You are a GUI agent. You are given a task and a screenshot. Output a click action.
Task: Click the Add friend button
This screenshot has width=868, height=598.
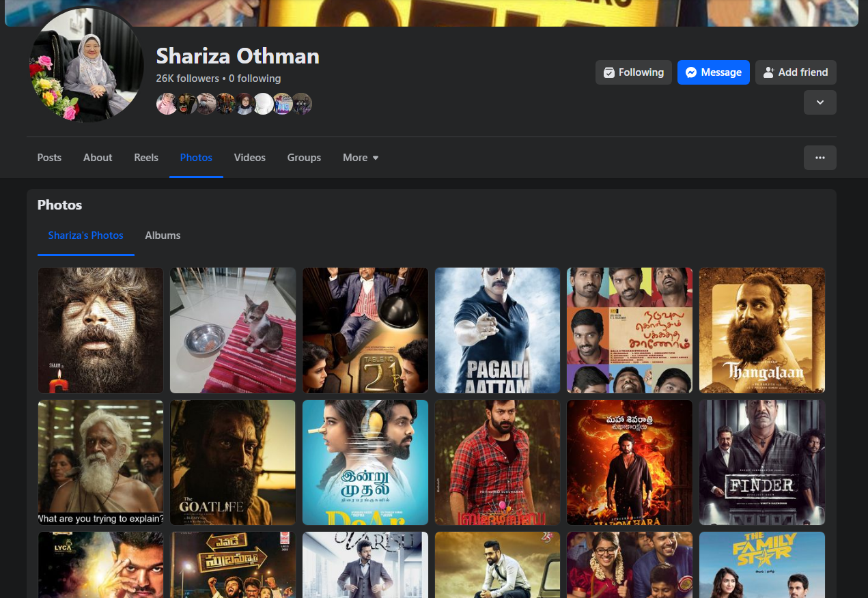795,72
